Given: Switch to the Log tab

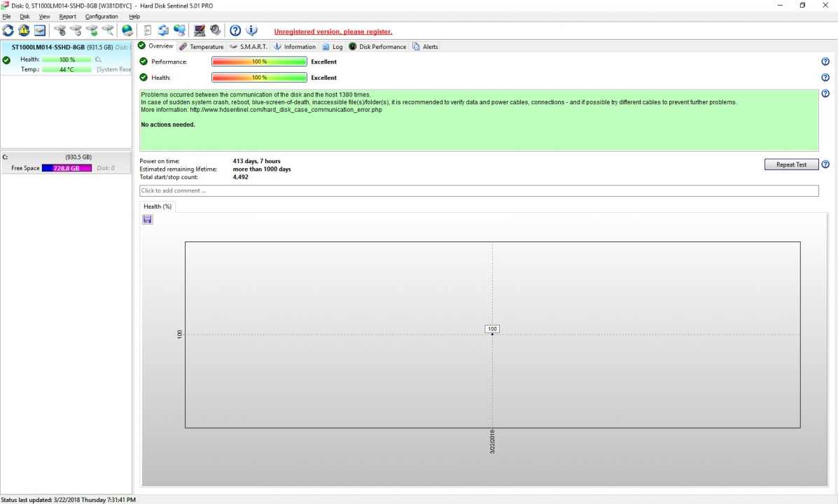Looking at the screenshot, I should 333,46.
